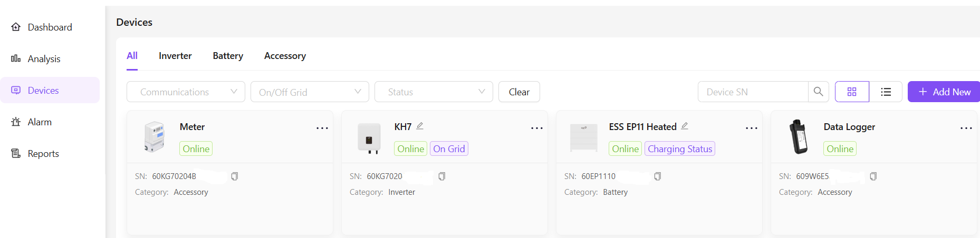Switch to grid card view

click(852, 92)
